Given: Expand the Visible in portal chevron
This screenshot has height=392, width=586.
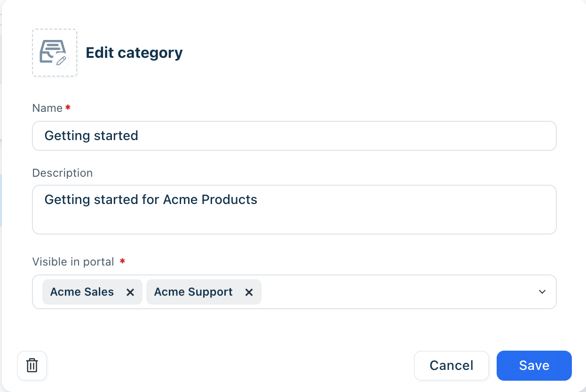Looking at the screenshot, I should tap(542, 292).
